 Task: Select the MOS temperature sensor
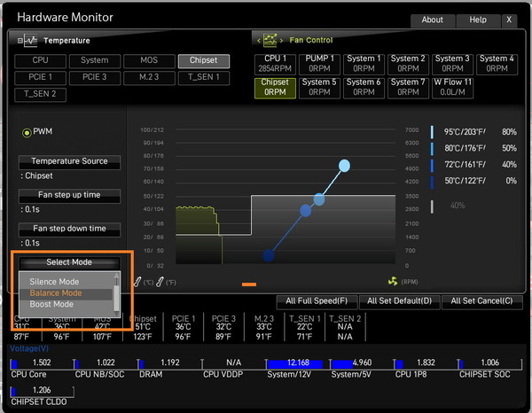149,61
